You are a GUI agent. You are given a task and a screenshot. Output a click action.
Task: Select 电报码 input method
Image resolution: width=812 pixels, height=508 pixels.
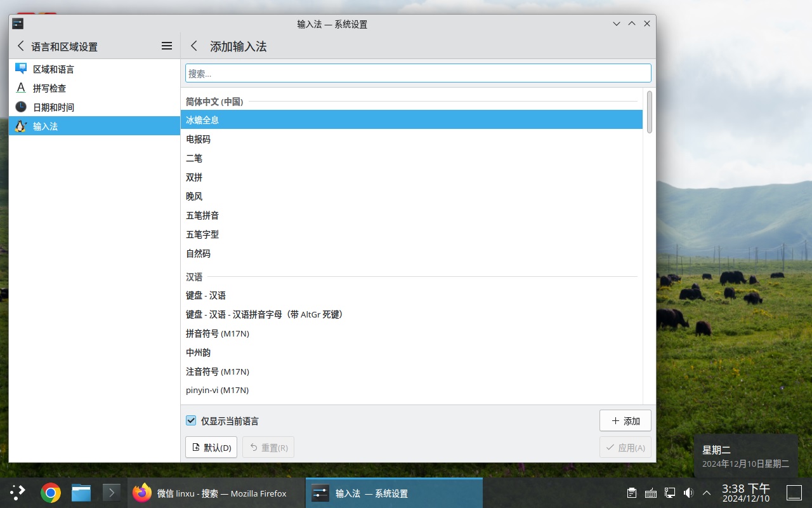pos(412,138)
